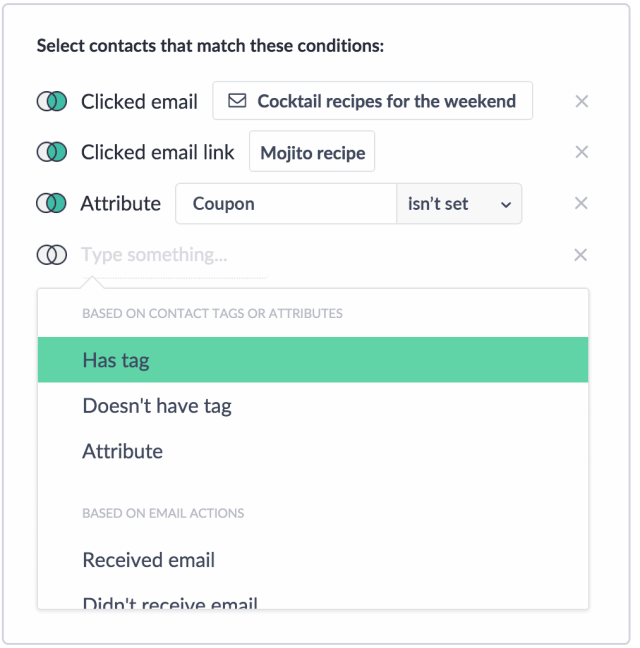Focus the Type something input field
Image resolution: width=640 pixels, height=648 pixels.
tap(174, 255)
